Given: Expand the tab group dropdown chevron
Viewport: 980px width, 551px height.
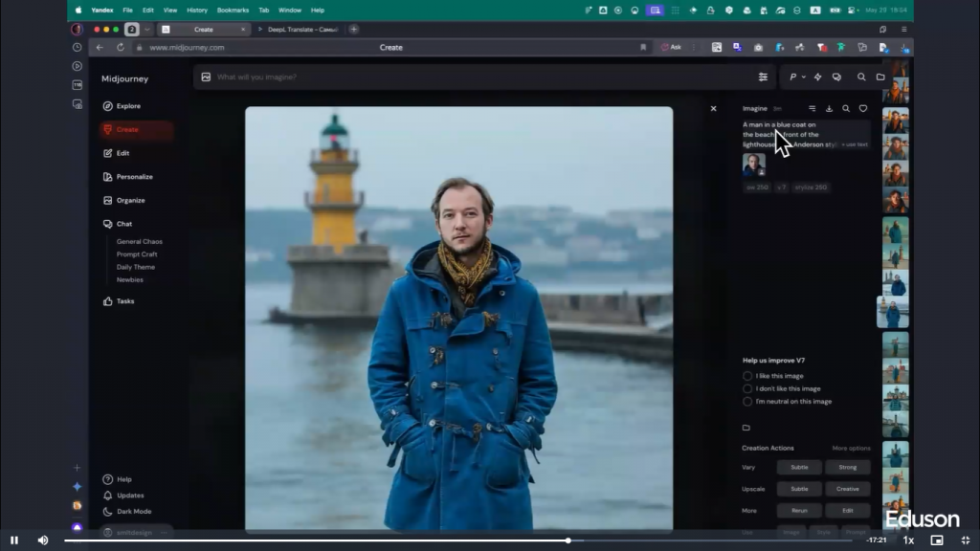Looking at the screenshot, I should [146, 30].
